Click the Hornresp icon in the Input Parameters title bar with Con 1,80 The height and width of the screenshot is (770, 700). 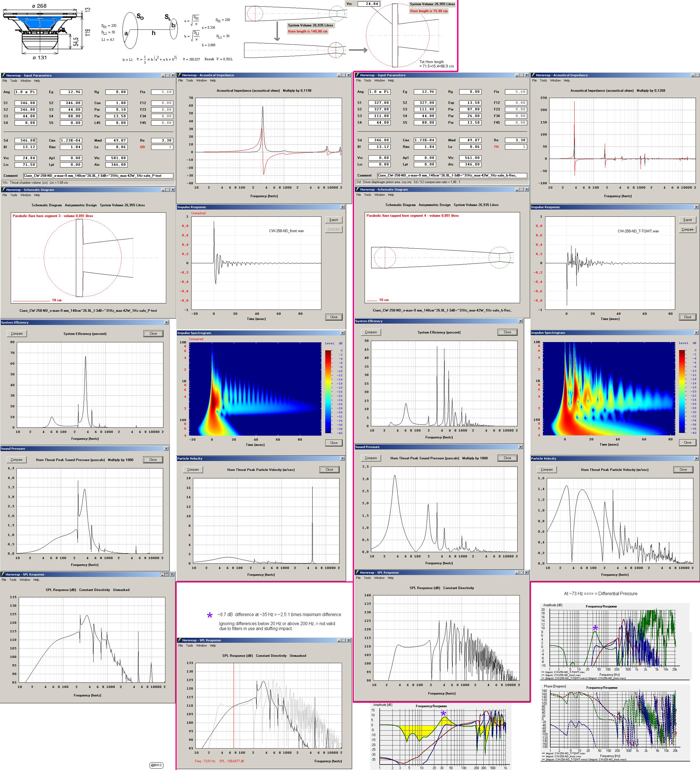pyautogui.click(x=3, y=75)
